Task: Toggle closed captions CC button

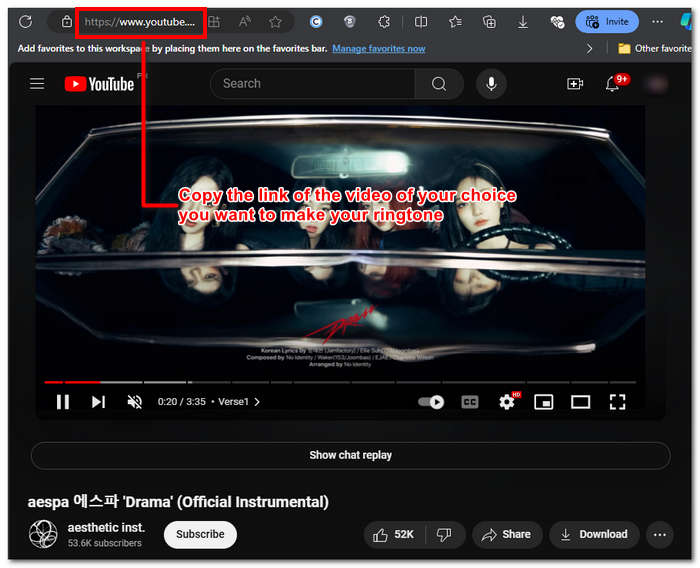Action: tap(470, 402)
